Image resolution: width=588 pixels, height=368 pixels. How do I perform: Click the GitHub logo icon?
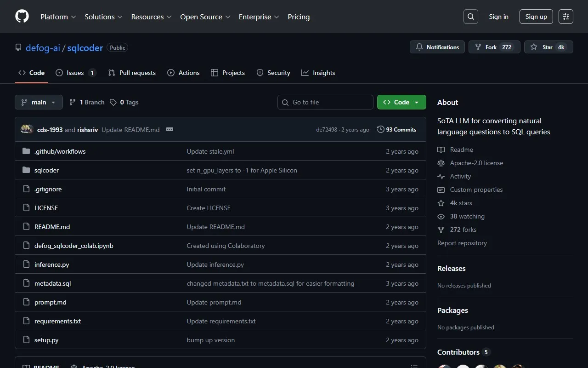click(x=22, y=17)
